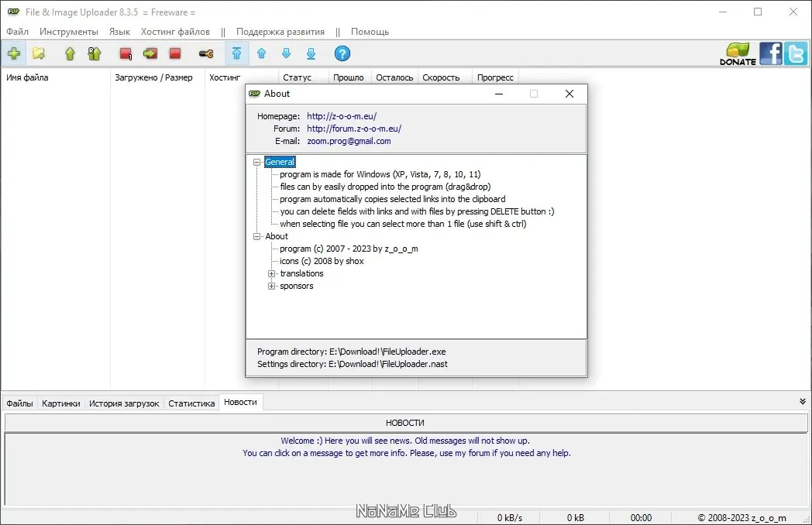Screen dimensions: 812x525
Task: Click the Donate money icon
Action: 738,54
